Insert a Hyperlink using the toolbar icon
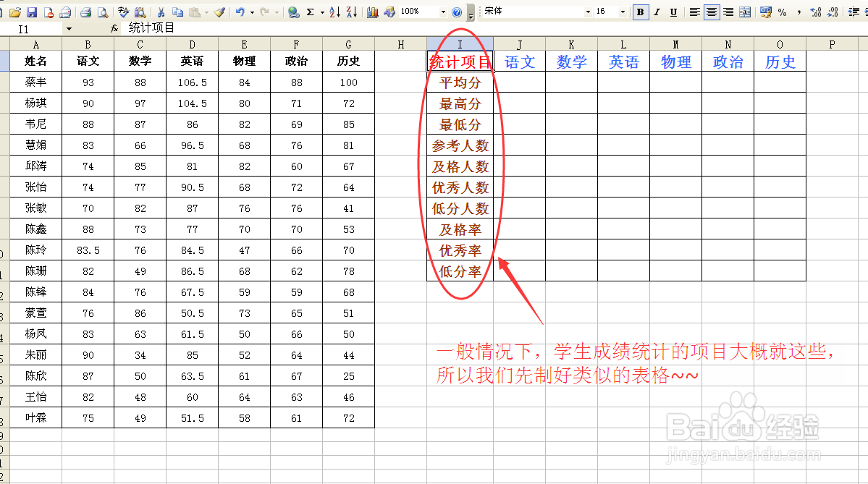868x484 pixels. (x=295, y=12)
